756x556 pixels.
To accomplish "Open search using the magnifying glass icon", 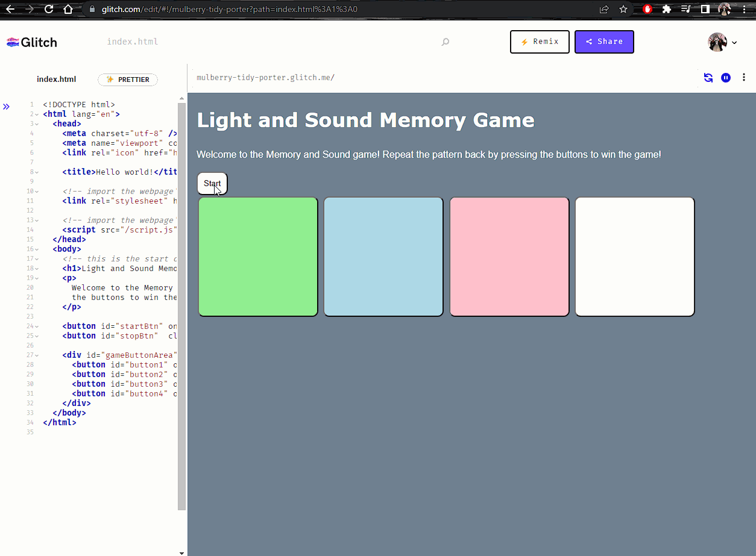I will (x=445, y=42).
